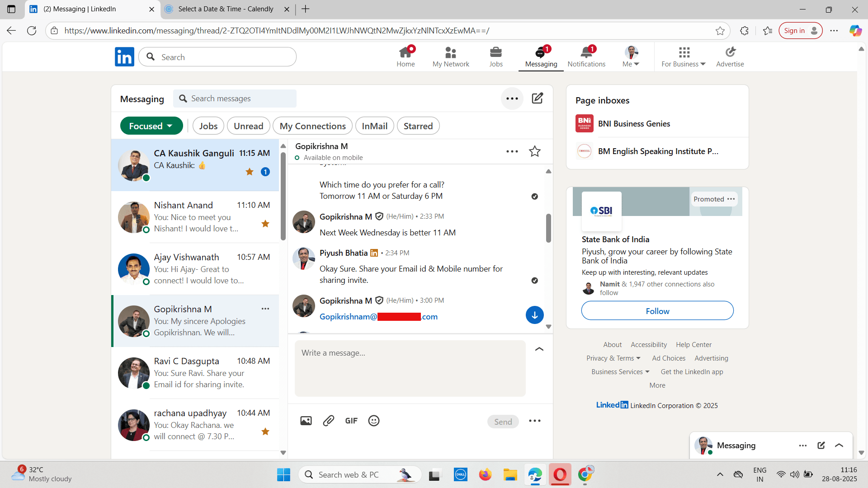This screenshot has height=488, width=868.
Task: Open My Network icon
Action: pyautogui.click(x=451, y=52)
